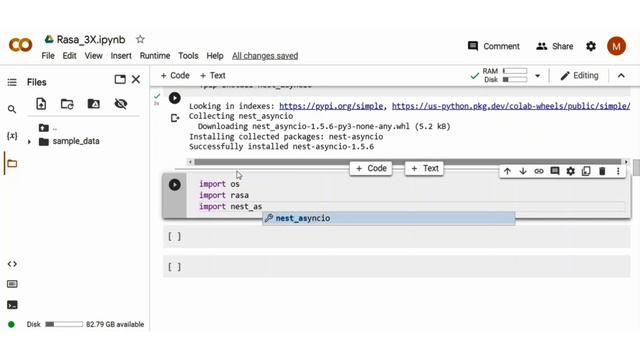This screenshot has height=360, width=640.
Task: Open the View menu
Action: (x=93, y=56)
